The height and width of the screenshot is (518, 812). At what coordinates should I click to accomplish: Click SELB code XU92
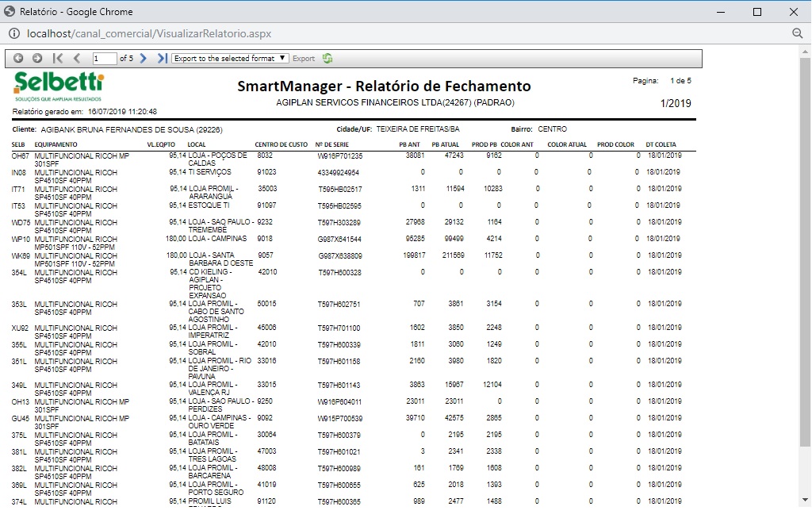20,328
